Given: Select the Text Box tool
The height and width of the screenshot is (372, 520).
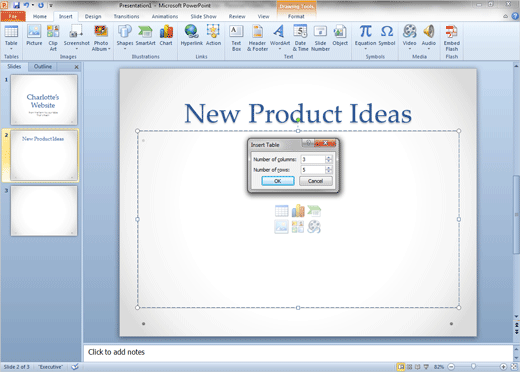Looking at the screenshot, I should coord(236,38).
